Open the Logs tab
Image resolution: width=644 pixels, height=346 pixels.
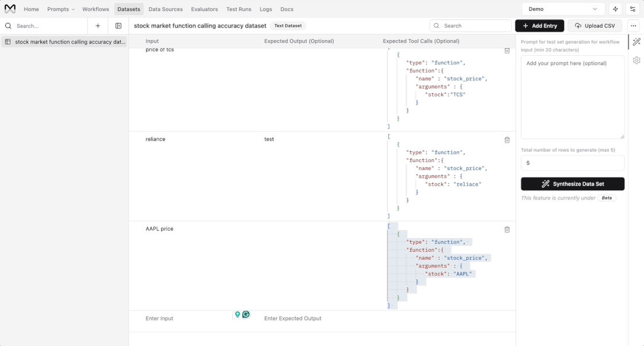pyautogui.click(x=266, y=9)
